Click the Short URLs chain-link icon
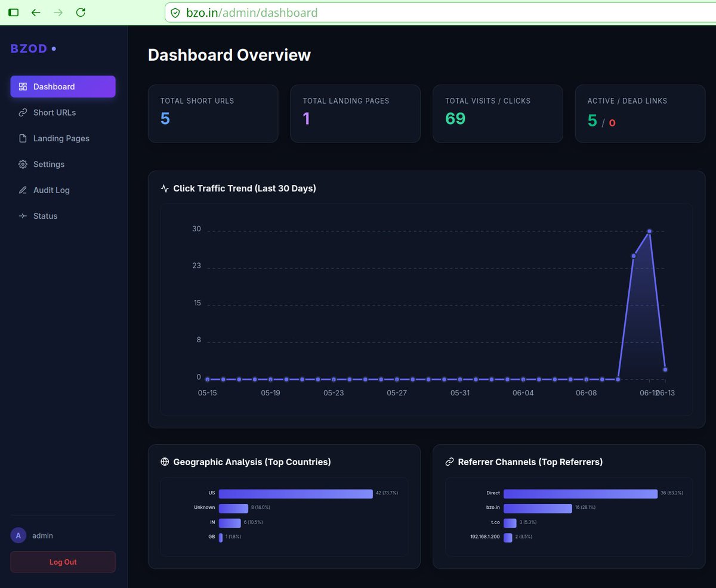Screen dimensions: 716x588 click(23, 112)
